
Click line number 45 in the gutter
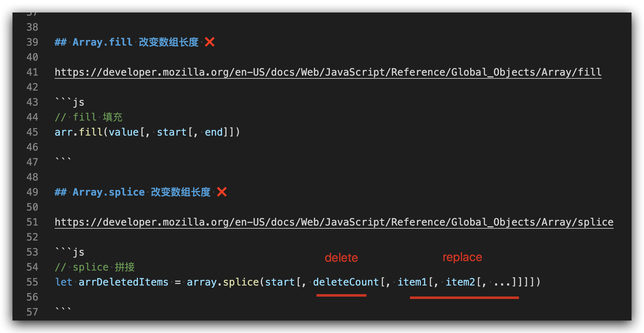[32, 132]
